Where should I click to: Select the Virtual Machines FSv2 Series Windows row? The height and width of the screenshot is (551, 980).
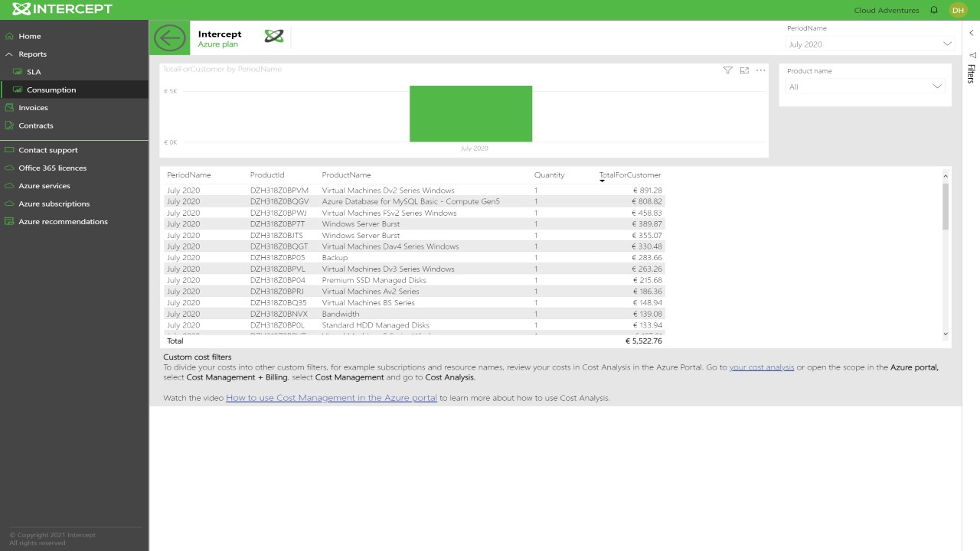coord(414,213)
